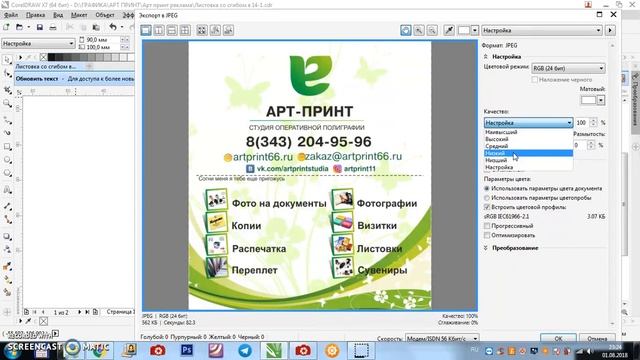The height and width of the screenshot is (360, 640).
Task: Open the Matte color picker dropdown arrow
Action: click(x=601, y=100)
